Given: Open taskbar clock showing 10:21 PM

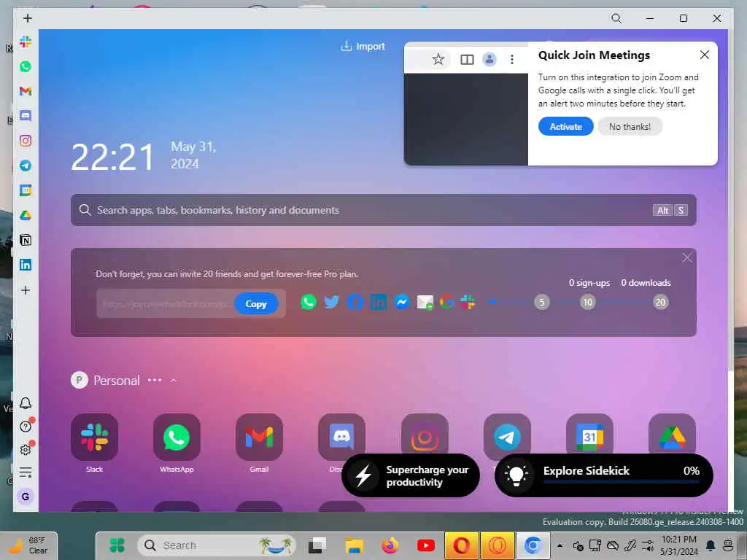Looking at the screenshot, I should 679,545.
